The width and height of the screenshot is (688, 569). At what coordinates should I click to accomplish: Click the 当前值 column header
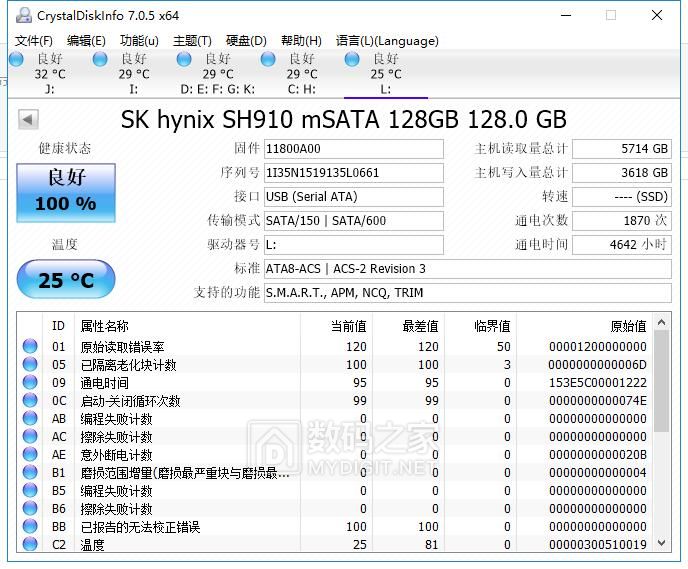click(337, 326)
